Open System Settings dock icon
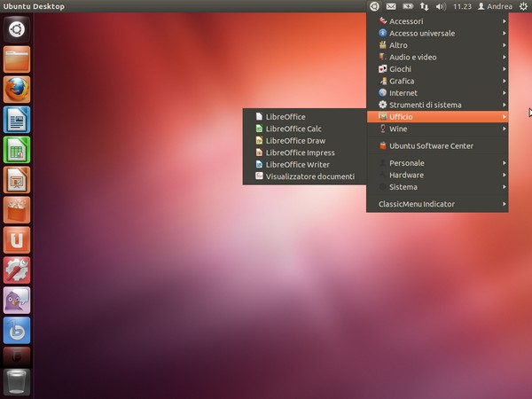 pos(17,270)
